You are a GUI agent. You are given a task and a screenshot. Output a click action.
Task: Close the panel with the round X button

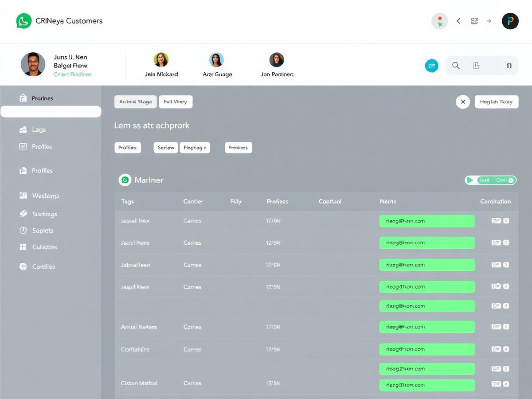463,102
